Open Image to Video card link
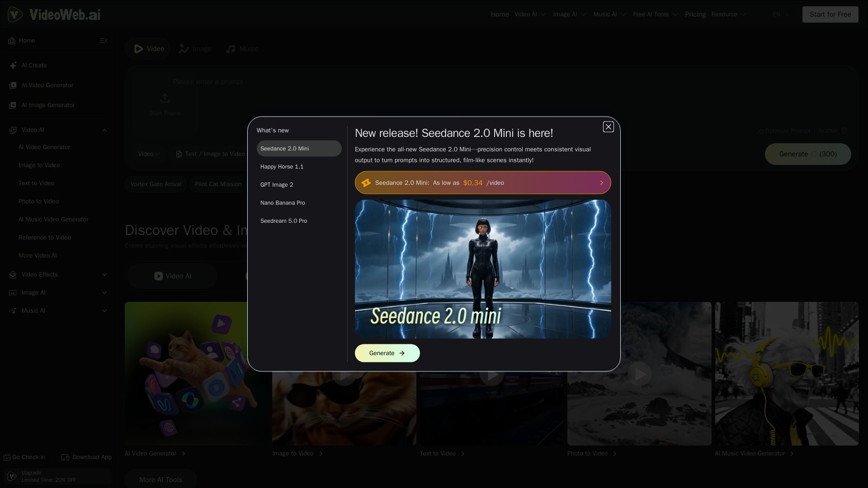This screenshot has width=868, height=488. coord(297,454)
